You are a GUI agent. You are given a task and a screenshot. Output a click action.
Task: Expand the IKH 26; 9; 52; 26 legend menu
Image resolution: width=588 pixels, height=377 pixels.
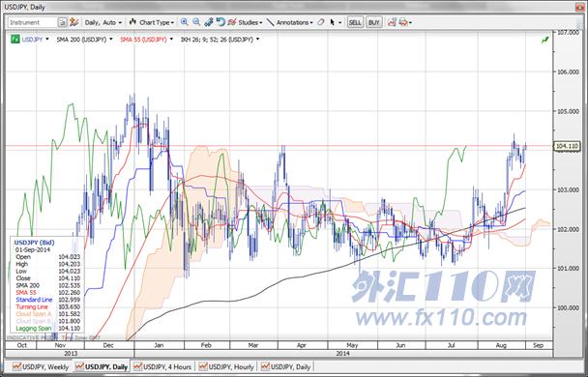click(220, 40)
